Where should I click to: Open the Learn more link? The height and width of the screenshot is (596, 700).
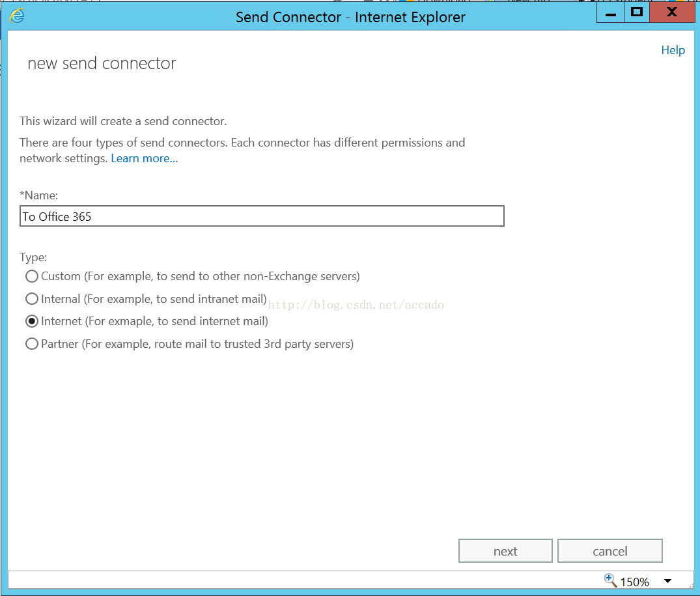(x=144, y=158)
